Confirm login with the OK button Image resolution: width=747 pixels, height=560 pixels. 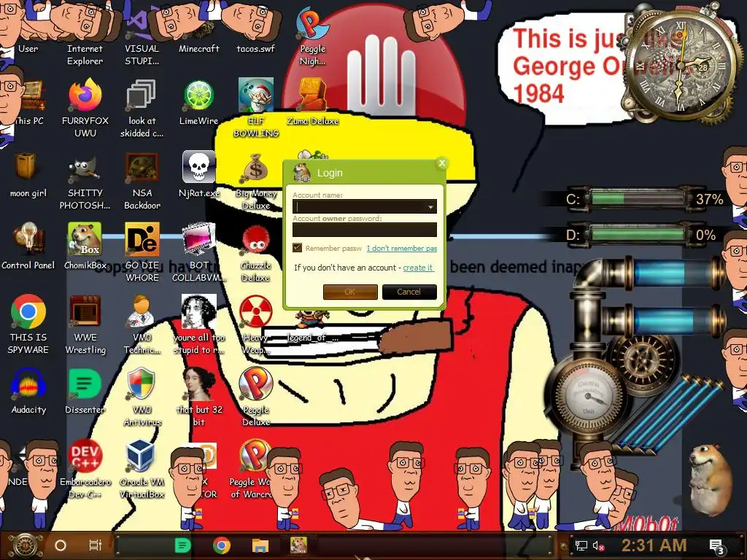coord(350,292)
